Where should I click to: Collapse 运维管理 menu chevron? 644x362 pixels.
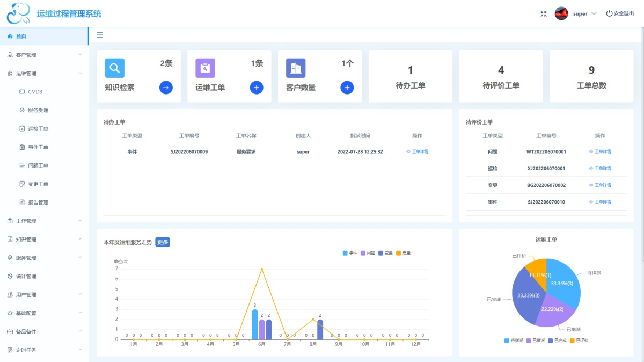(80, 73)
